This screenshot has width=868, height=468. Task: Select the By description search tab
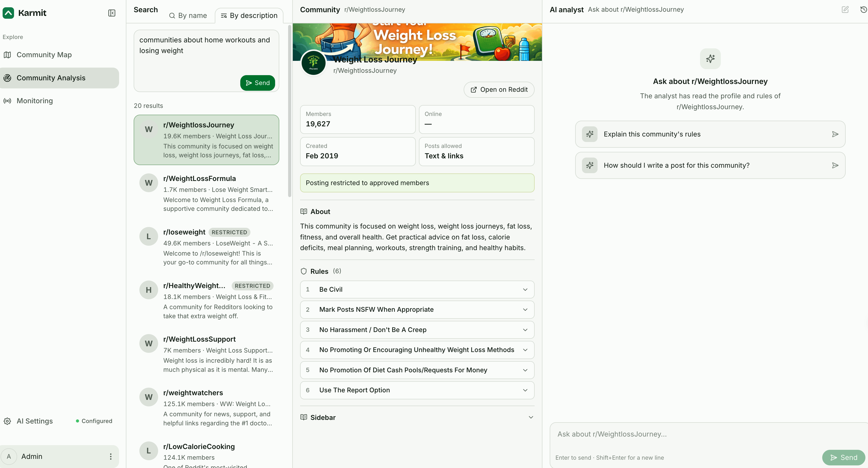click(249, 16)
